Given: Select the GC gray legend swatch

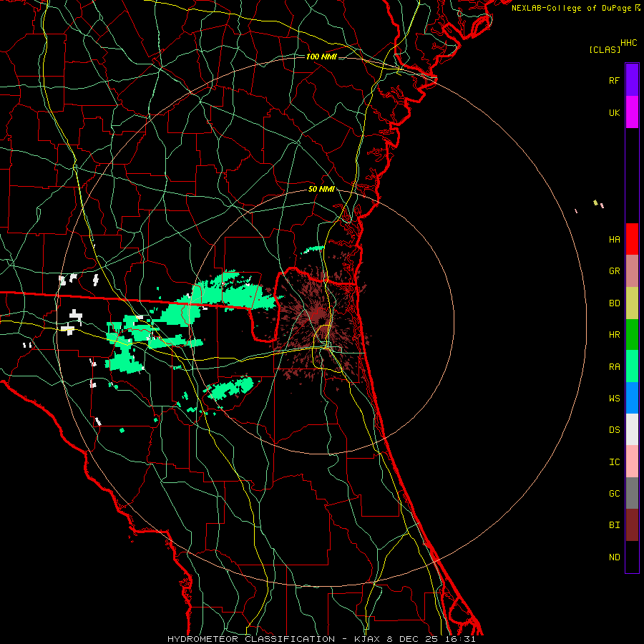Looking at the screenshot, I should point(632,493).
